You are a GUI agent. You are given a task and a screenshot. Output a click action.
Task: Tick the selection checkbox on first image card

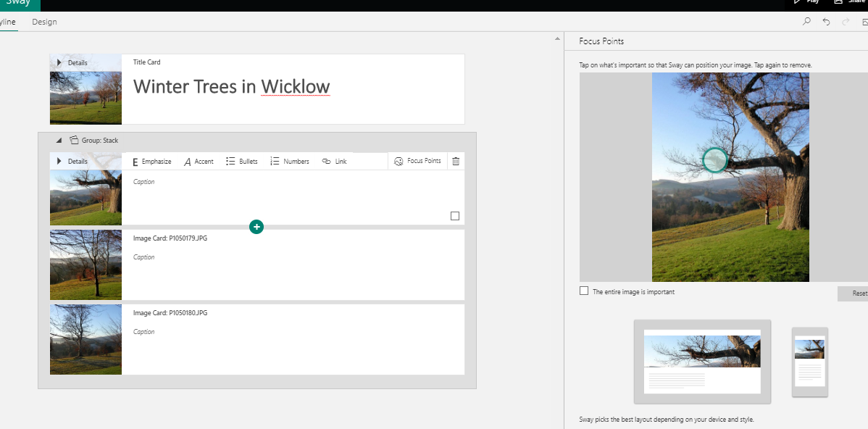tap(455, 216)
